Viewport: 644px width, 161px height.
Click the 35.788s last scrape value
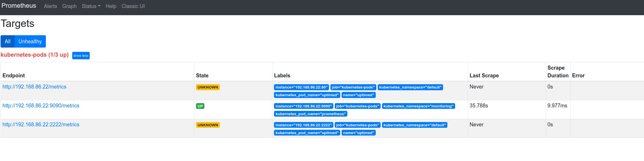pyautogui.click(x=479, y=106)
